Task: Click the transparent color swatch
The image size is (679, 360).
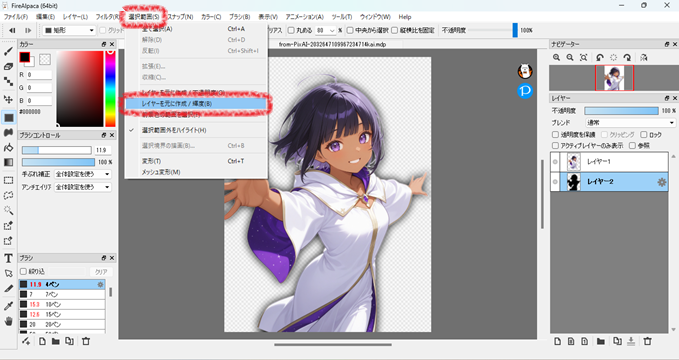Action: tap(45, 58)
